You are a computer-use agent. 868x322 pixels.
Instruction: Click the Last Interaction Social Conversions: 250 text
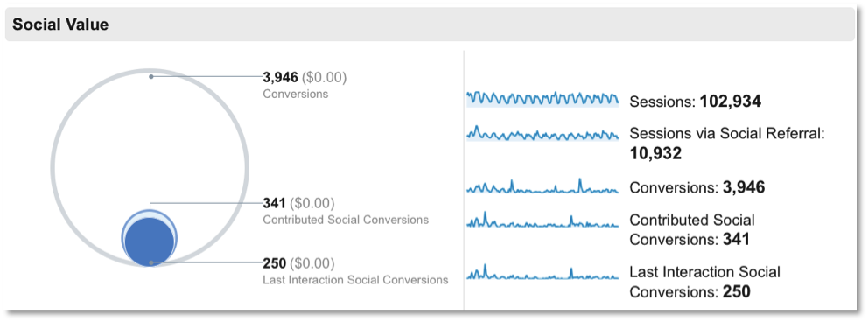(704, 282)
